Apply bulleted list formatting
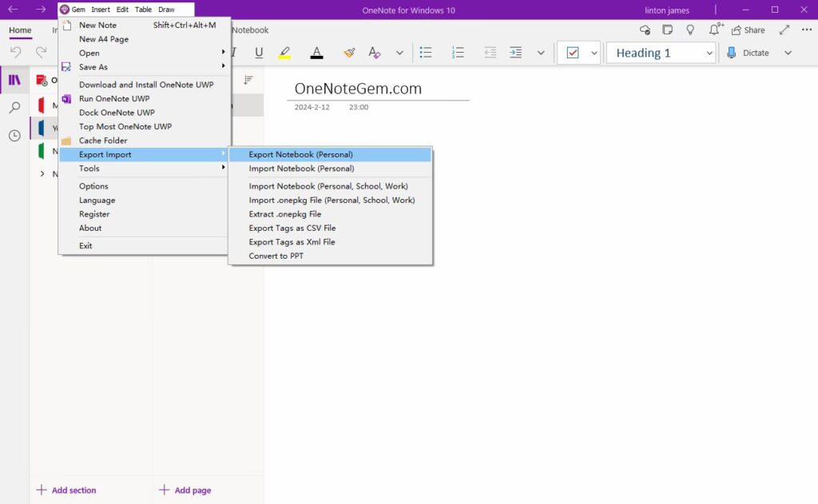 [426, 53]
